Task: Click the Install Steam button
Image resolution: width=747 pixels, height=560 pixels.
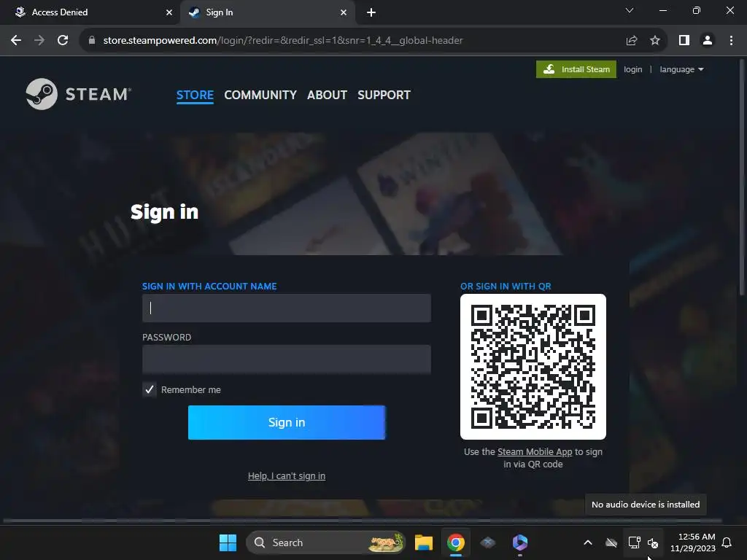Action: (x=576, y=69)
